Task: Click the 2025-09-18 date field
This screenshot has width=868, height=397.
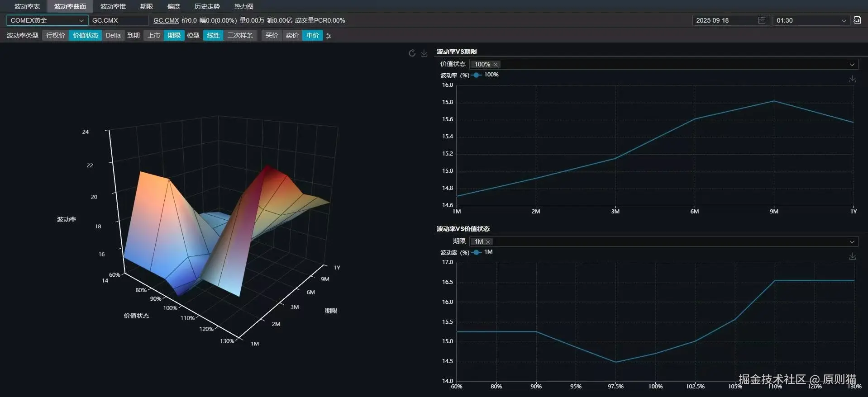Action: coord(730,20)
